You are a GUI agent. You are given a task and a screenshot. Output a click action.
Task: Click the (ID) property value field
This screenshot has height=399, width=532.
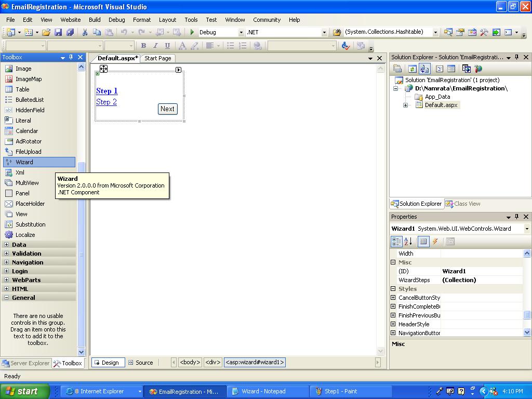click(x=482, y=271)
